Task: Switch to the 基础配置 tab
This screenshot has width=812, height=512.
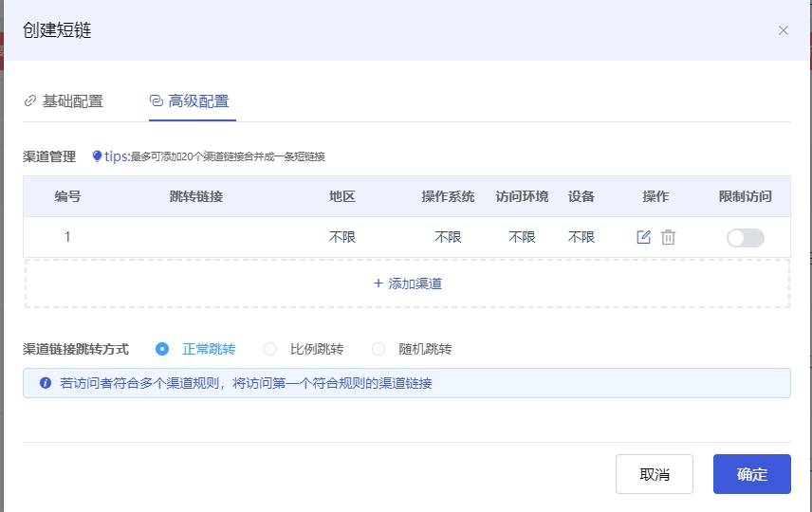Action: pyautogui.click(x=64, y=101)
